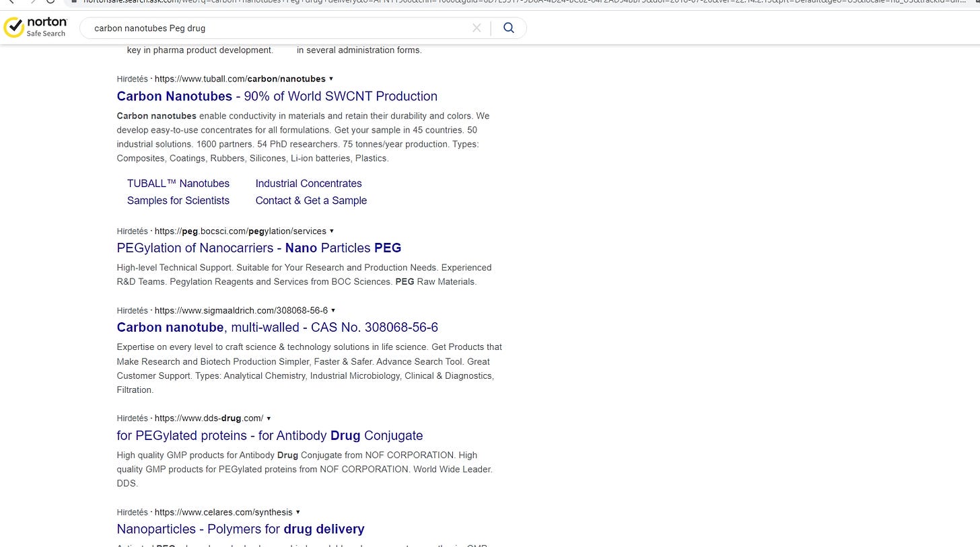Expand the ad dropdown arrow next to dds-drug.com URL

pyautogui.click(x=269, y=418)
